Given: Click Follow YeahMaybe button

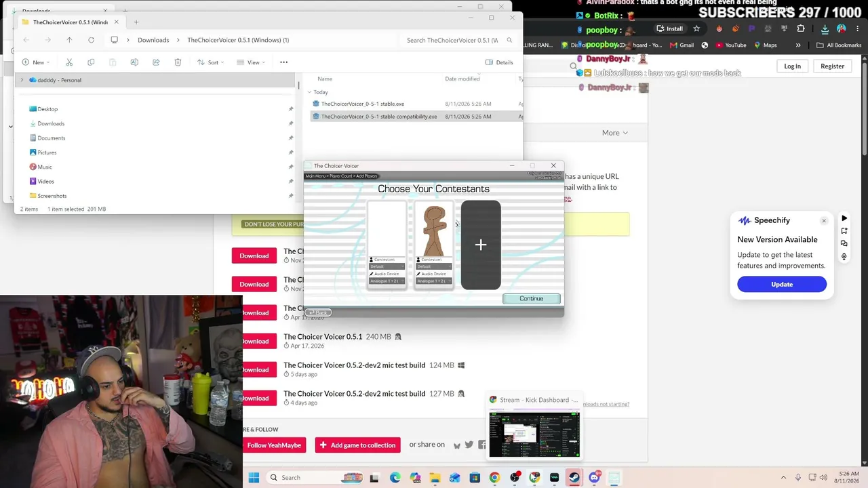Looking at the screenshot, I should (274, 445).
